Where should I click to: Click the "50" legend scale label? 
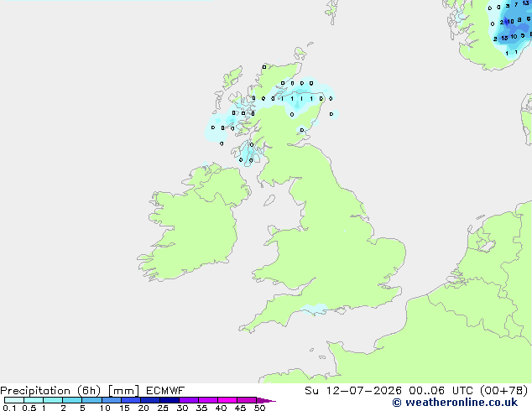(259, 408)
